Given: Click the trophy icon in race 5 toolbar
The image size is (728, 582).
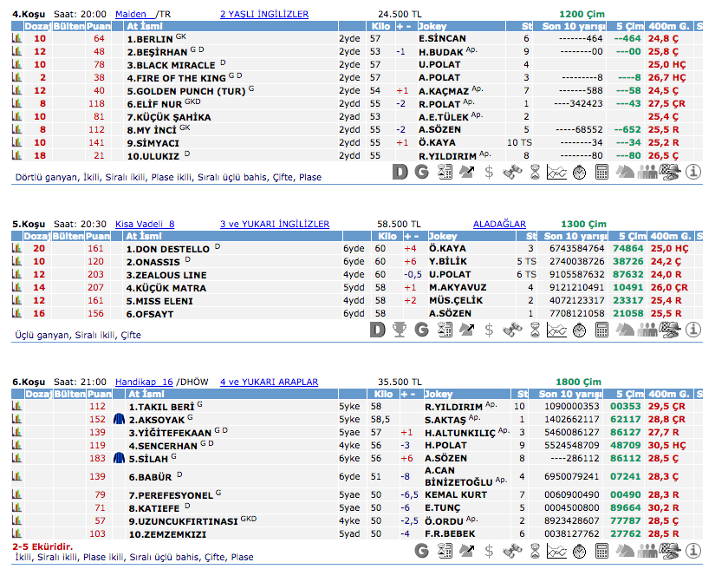Looking at the screenshot, I should [400, 330].
